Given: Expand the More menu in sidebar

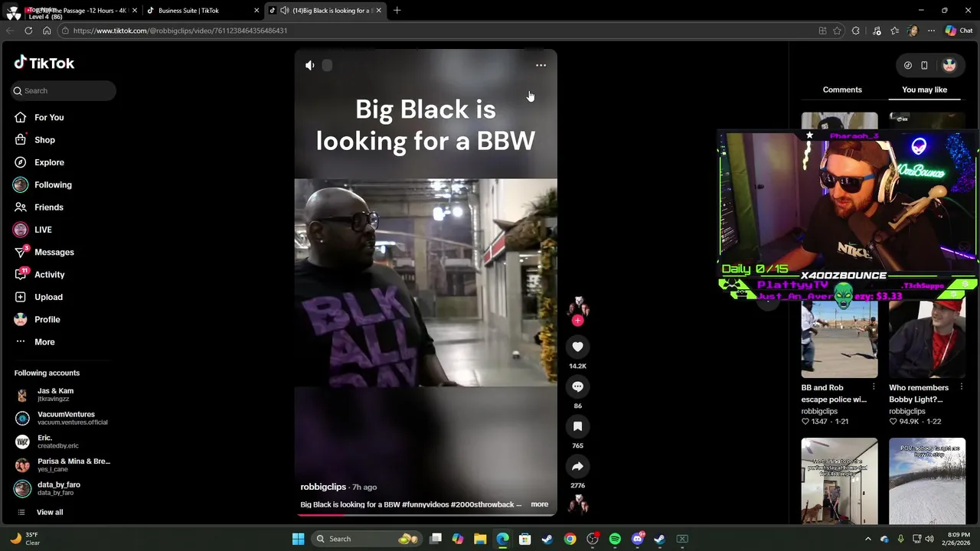Looking at the screenshot, I should coord(44,342).
